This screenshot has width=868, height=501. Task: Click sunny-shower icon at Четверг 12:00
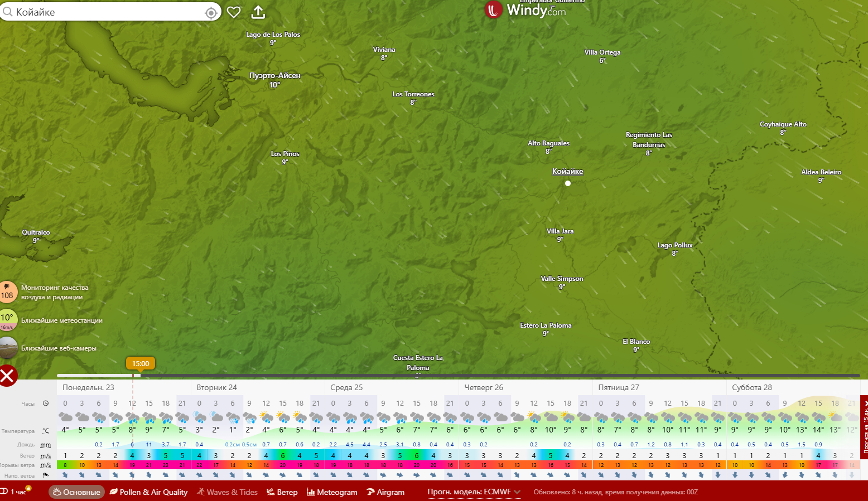(534, 417)
